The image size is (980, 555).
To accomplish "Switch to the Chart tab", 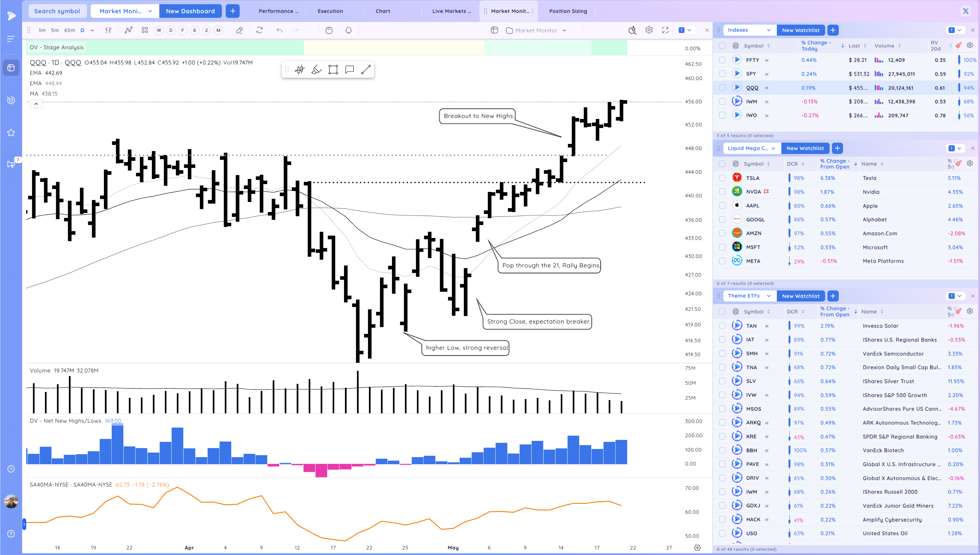I will [383, 11].
